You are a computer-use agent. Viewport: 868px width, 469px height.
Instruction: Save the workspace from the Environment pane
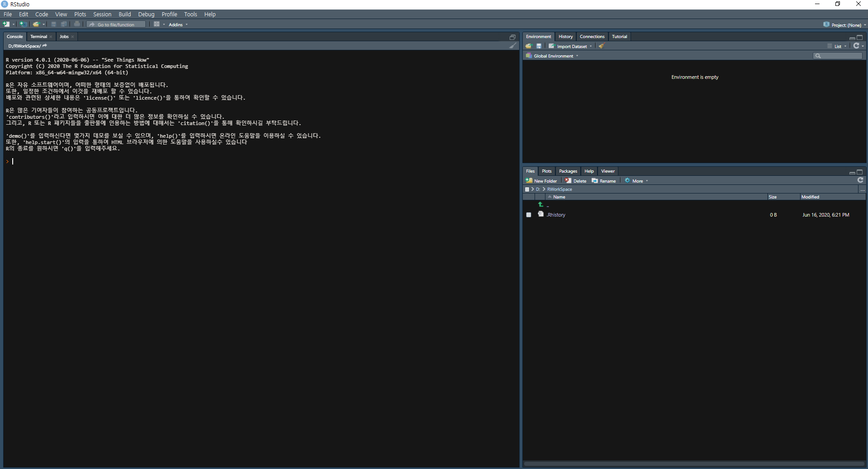tap(539, 46)
